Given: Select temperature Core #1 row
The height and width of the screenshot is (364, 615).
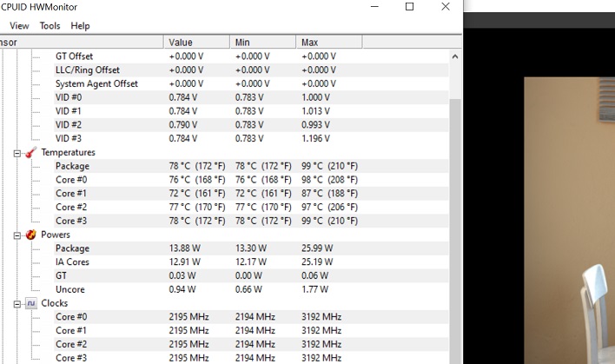Looking at the screenshot, I should (x=251, y=194).
